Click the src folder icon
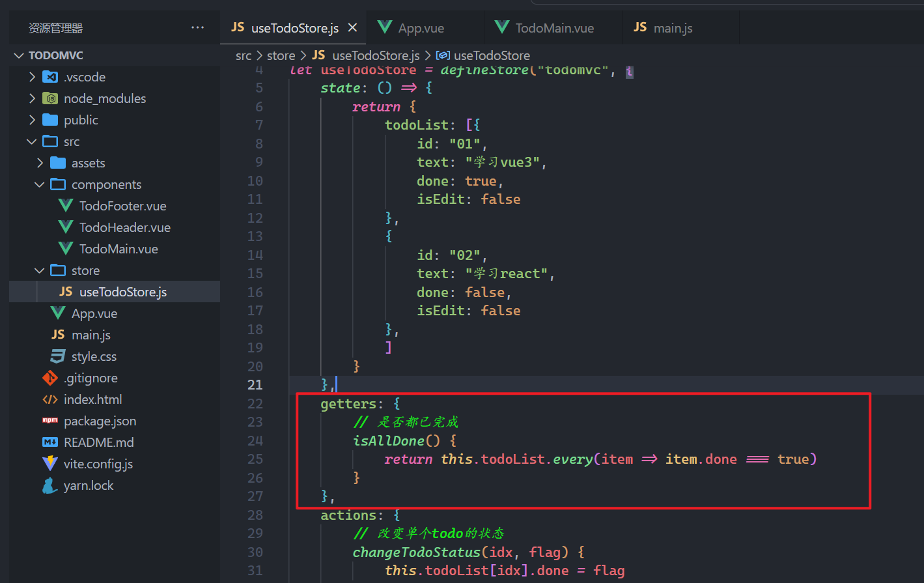Viewport: 924px width, 583px height. [x=50, y=141]
